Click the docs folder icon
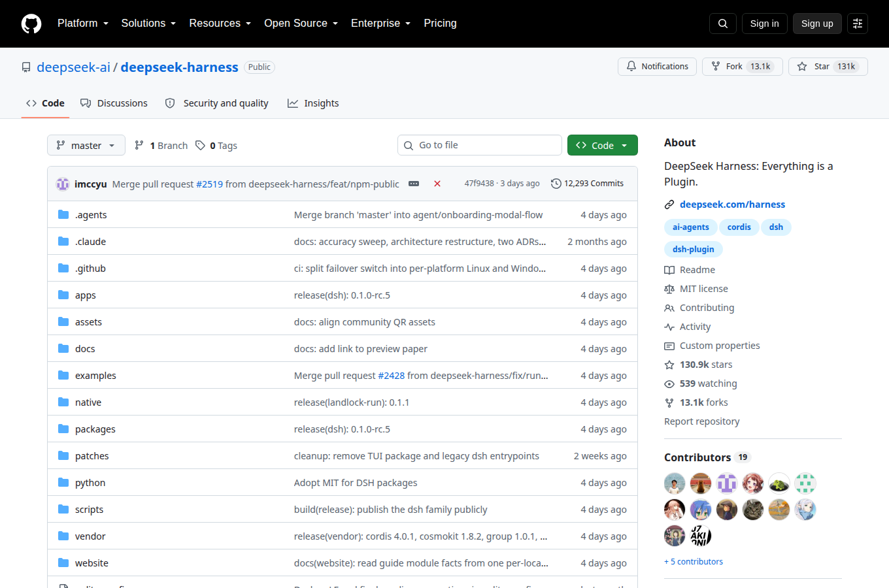Screen dimensions: 889x588 coord(63,348)
